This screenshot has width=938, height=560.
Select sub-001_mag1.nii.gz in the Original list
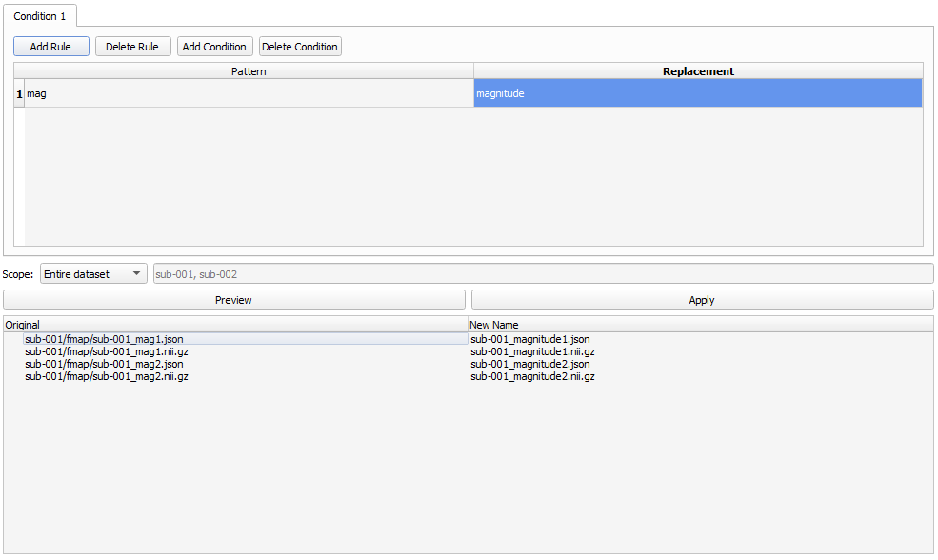click(x=107, y=351)
